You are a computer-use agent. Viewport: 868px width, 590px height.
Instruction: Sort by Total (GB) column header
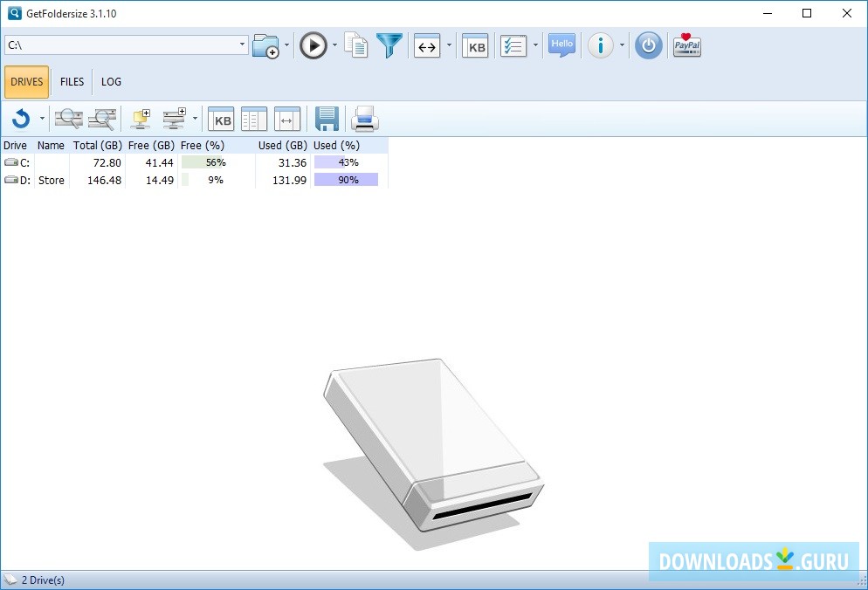pos(97,146)
